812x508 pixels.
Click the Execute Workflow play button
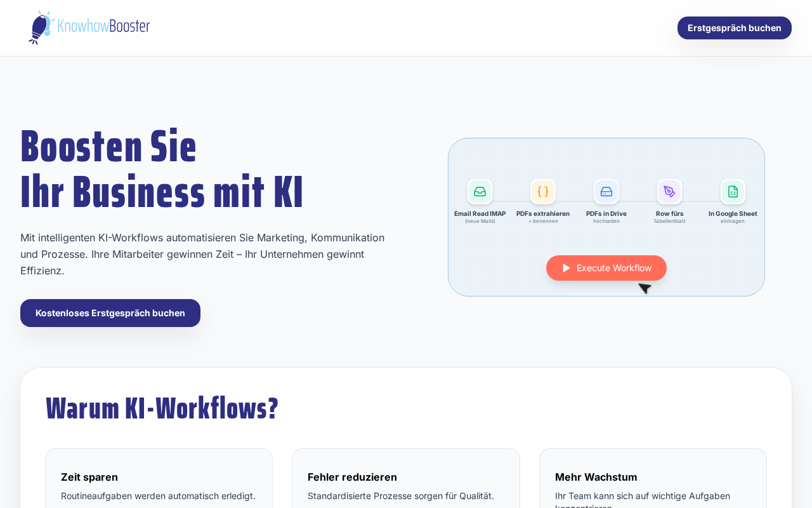tap(606, 268)
